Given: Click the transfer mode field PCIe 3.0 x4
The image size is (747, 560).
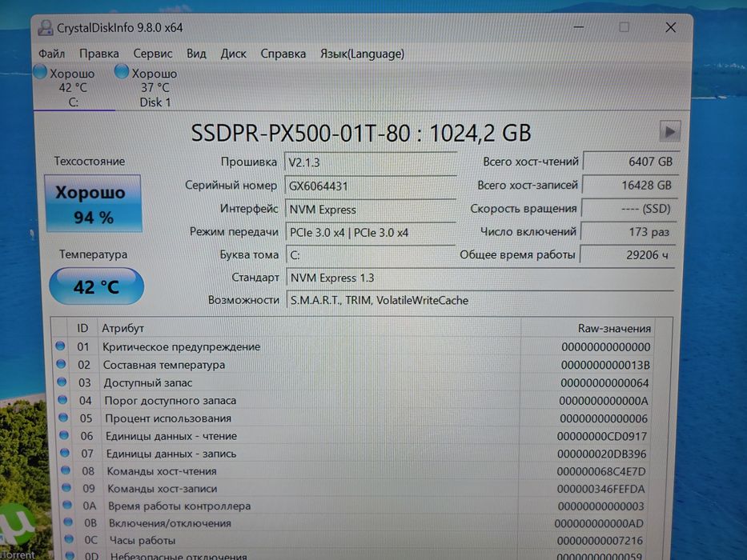Looking at the screenshot, I should click(371, 232).
